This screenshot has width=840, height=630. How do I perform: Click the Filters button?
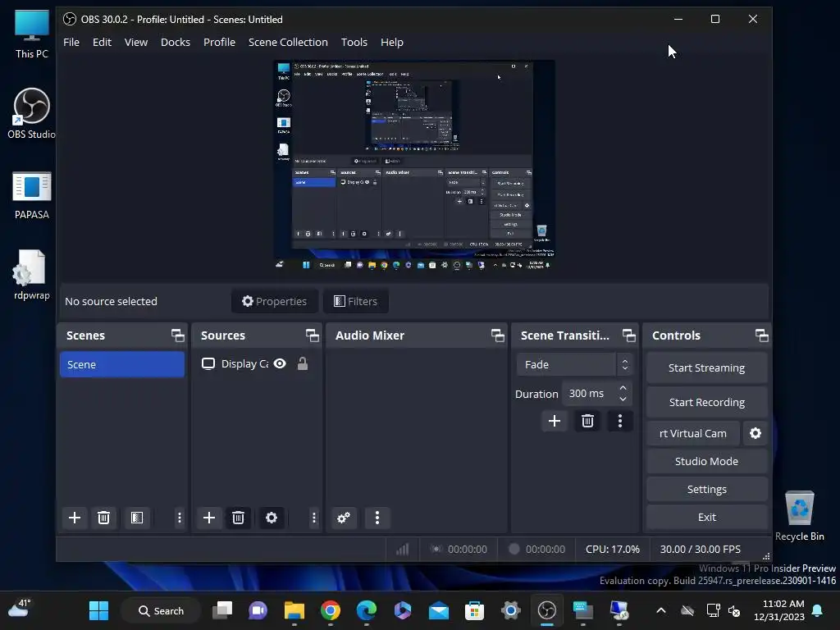356,302
